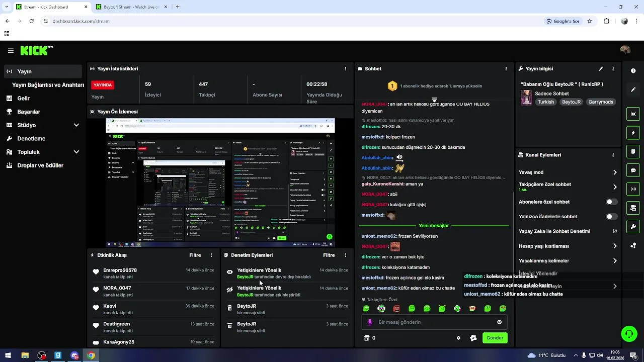The height and width of the screenshot is (362, 644).
Task: Click the BeytoJR tag chip
Action: 571,102
